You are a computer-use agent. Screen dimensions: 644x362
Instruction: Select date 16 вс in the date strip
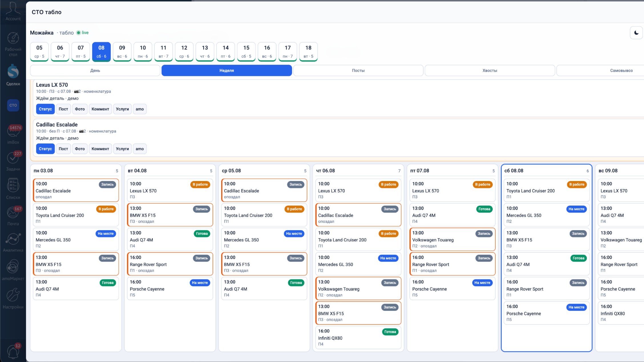(x=267, y=52)
